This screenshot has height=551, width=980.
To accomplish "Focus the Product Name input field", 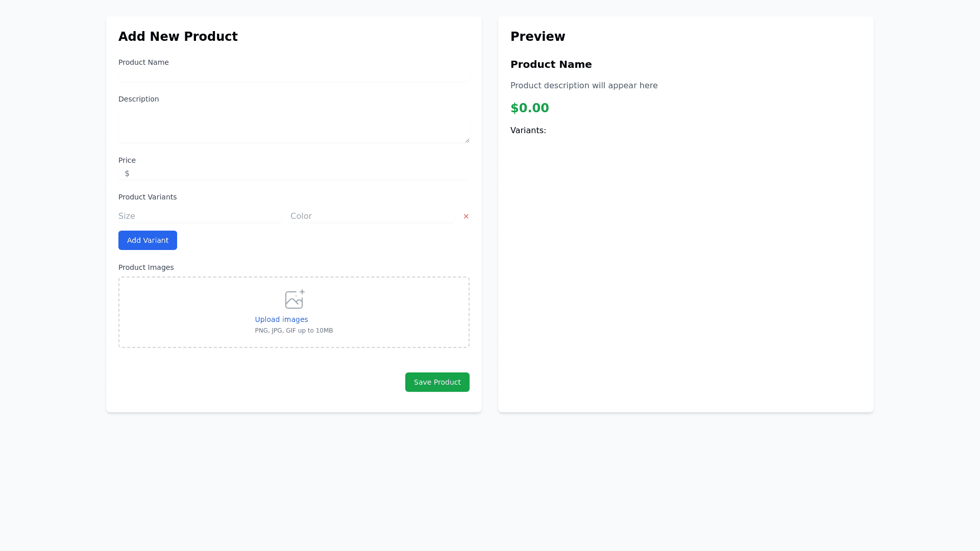I will coord(294,76).
